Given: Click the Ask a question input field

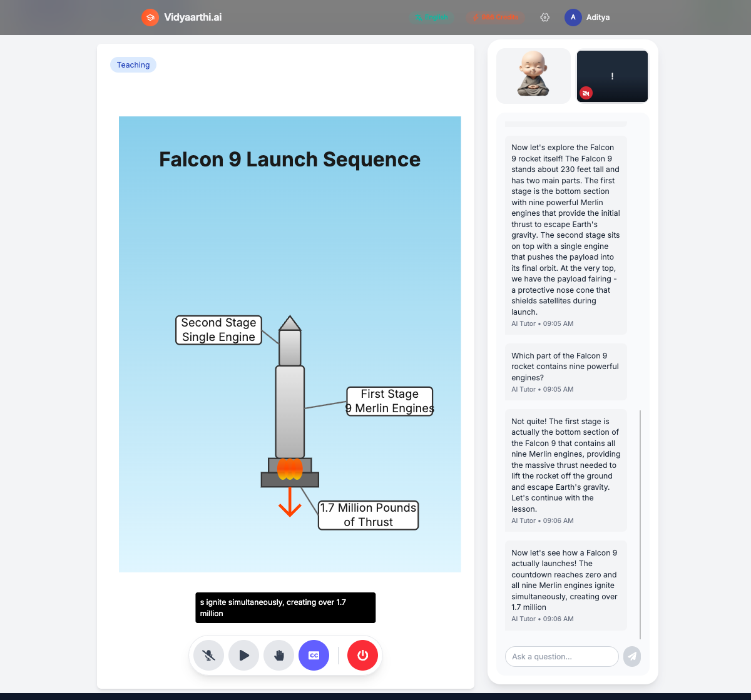Looking at the screenshot, I should 561,657.
